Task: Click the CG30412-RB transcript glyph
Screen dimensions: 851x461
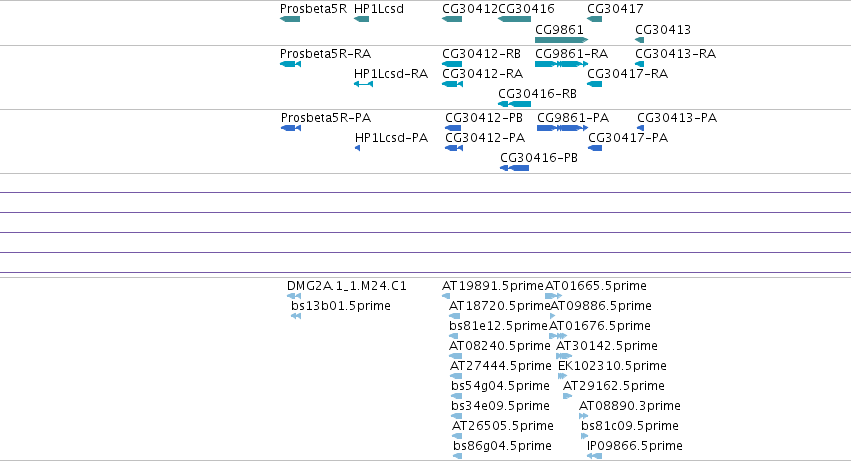Action: point(452,65)
